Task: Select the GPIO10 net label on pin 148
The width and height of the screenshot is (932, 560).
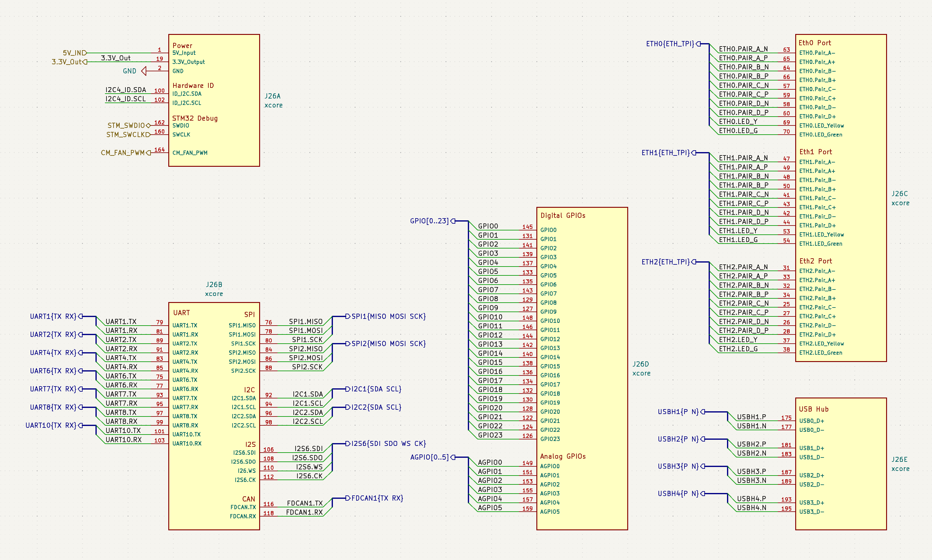Action: (490, 317)
